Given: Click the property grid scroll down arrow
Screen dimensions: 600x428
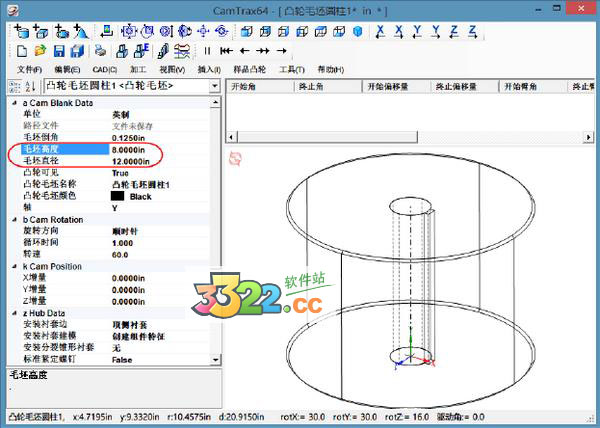Looking at the screenshot, I should [x=215, y=360].
